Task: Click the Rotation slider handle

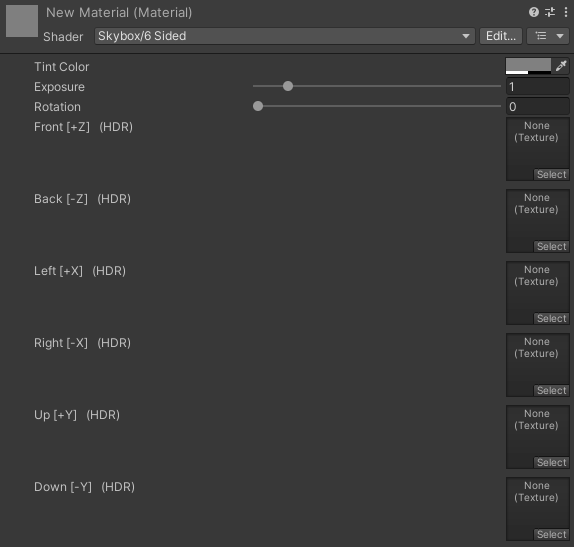Action: click(x=258, y=106)
